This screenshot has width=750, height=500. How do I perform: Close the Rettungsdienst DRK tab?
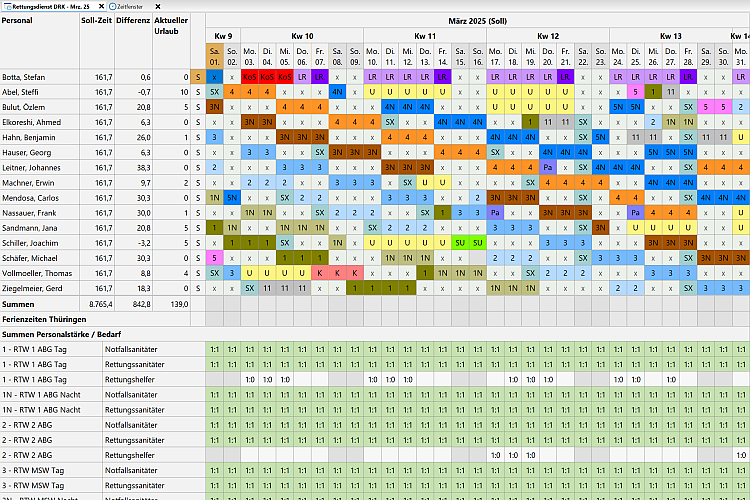(x=99, y=6)
